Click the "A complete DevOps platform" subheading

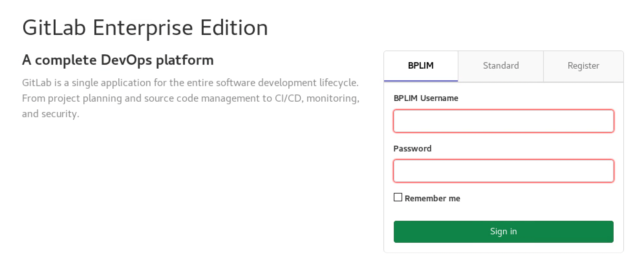click(118, 60)
